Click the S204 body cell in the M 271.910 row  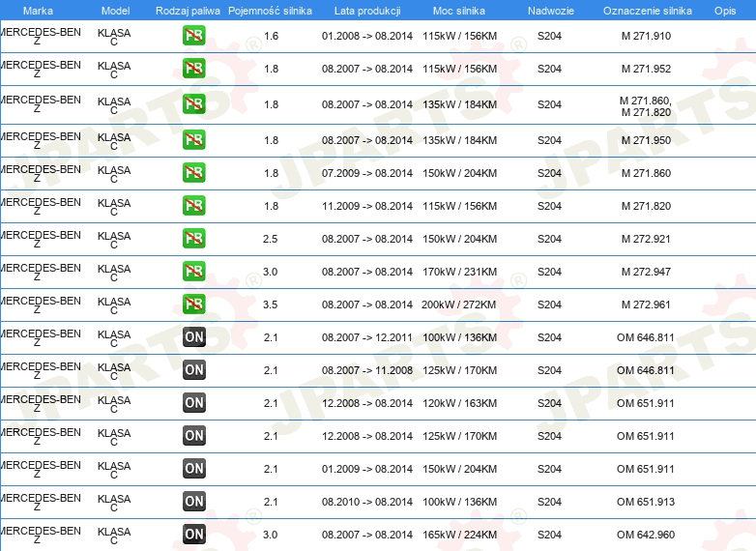(x=550, y=36)
